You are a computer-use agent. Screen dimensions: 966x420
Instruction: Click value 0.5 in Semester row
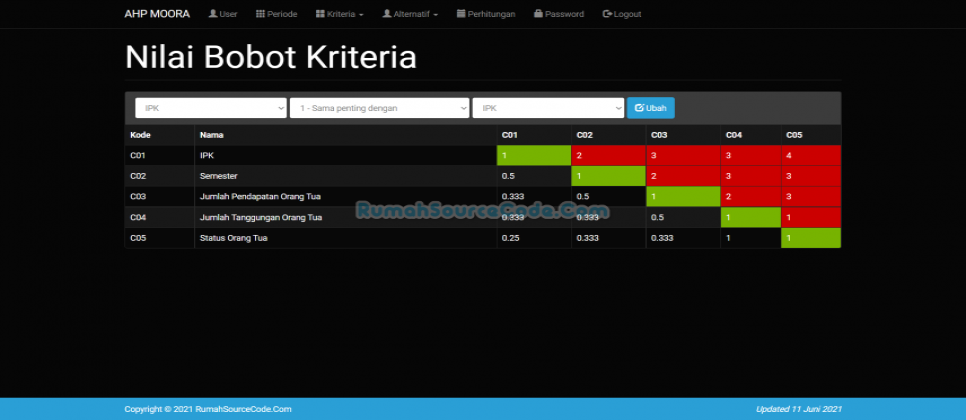point(534,176)
